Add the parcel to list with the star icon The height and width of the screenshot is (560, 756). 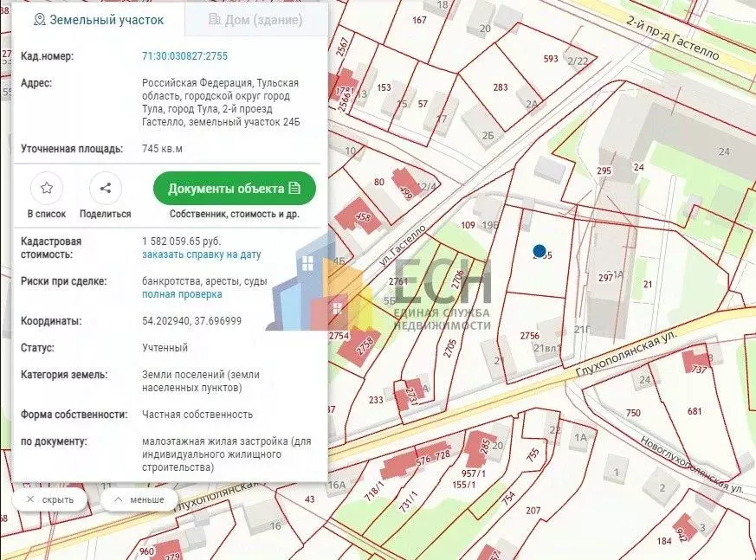point(47,188)
